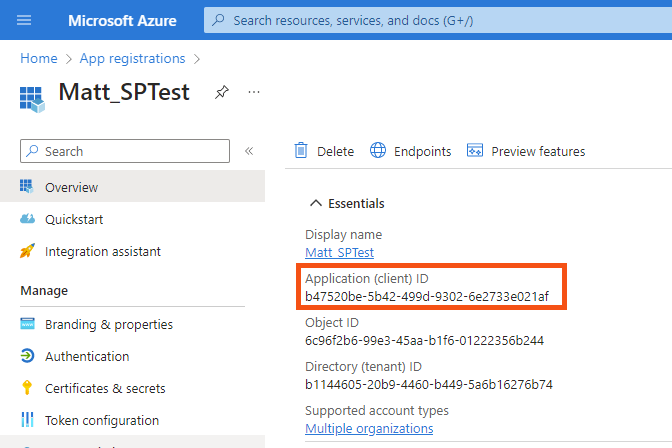Image resolution: width=672 pixels, height=448 pixels.
Task: Pin Matt_SPTest with the pin icon
Action: [x=221, y=92]
